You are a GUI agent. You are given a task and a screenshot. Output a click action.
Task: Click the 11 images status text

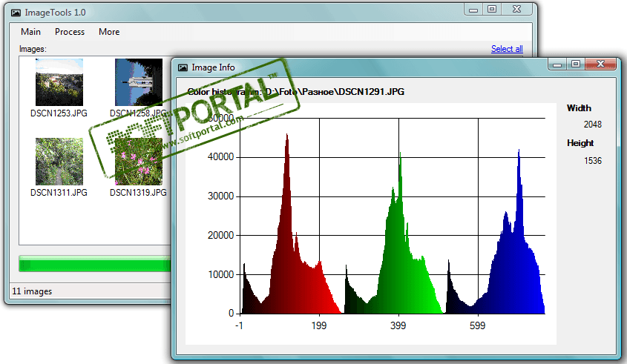tap(32, 291)
